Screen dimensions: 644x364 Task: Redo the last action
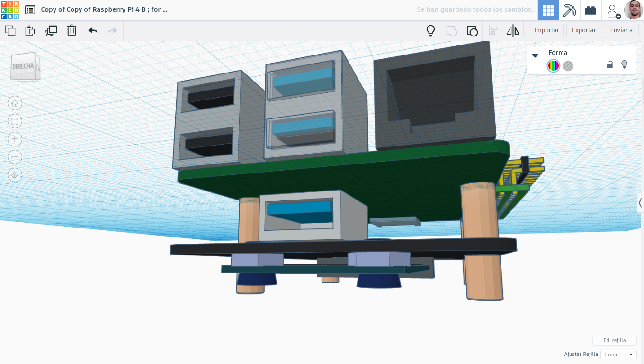click(113, 31)
